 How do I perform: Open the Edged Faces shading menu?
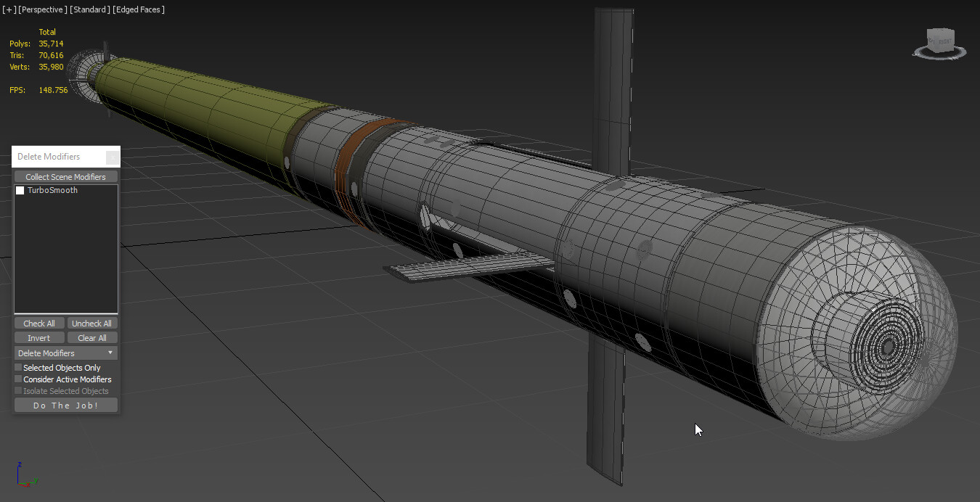pyautogui.click(x=139, y=9)
